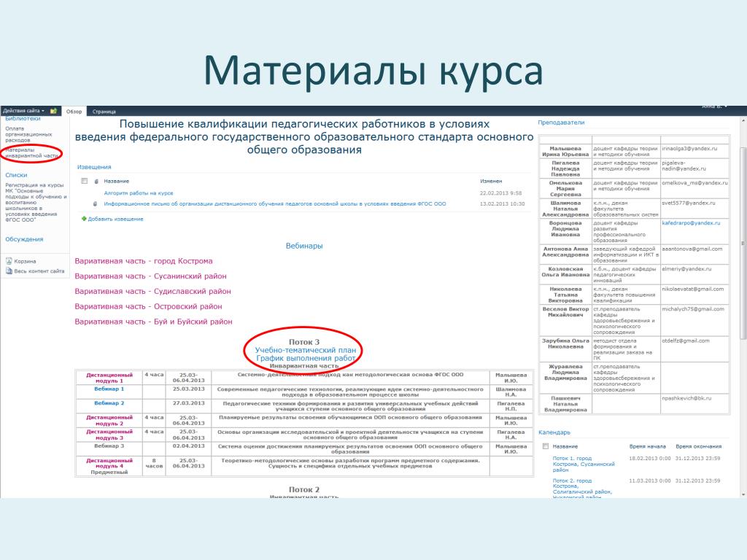
Task: Click the kafedrarpo@yandex.ru email link
Action: click(x=691, y=223)
